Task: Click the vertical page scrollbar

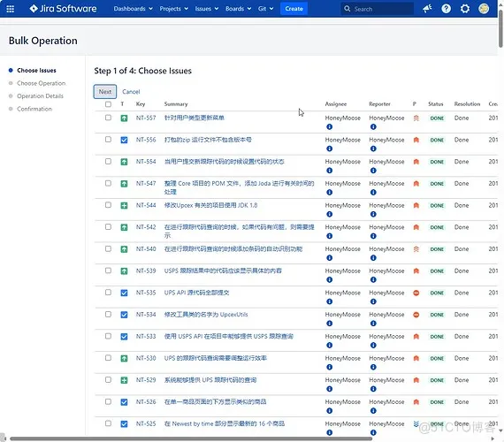Action: click(500, 29)
